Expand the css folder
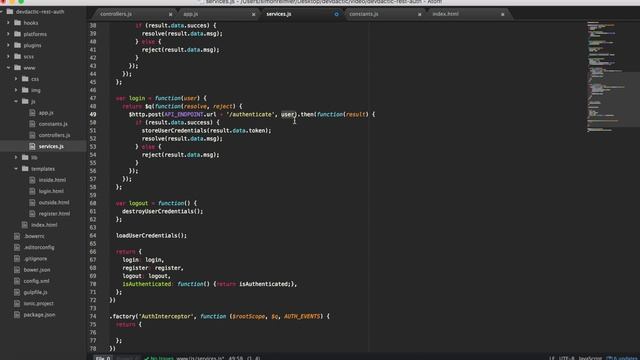640x360 pixels. 16,79
